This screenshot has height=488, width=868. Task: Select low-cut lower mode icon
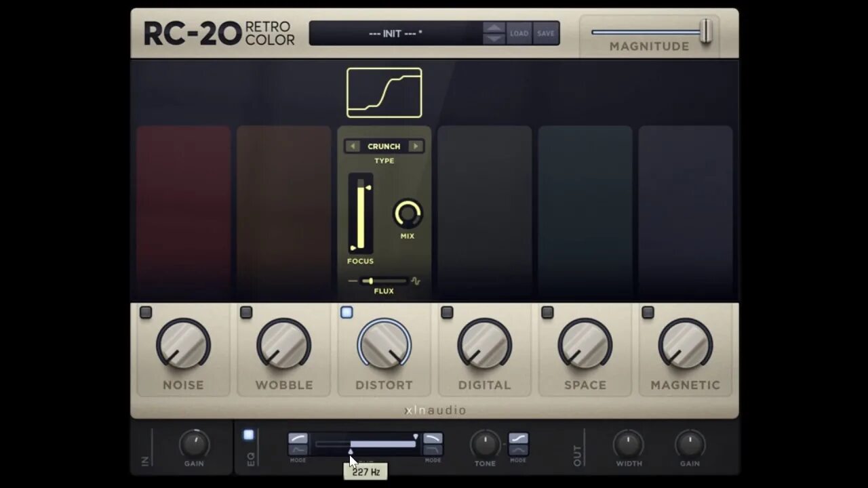click(x=298, y=450)
